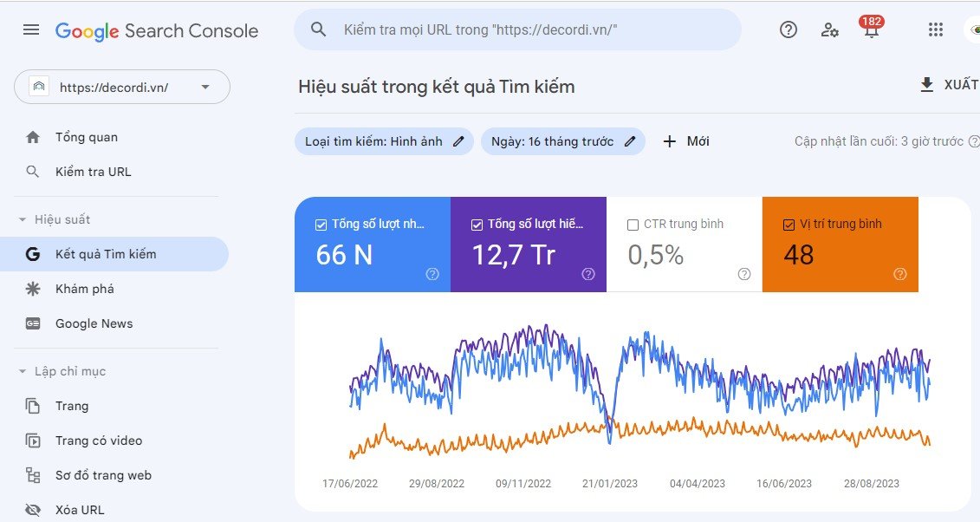980x522 pixels.
Task: Open the Help question mark icon
Action: tap(789, 29)
